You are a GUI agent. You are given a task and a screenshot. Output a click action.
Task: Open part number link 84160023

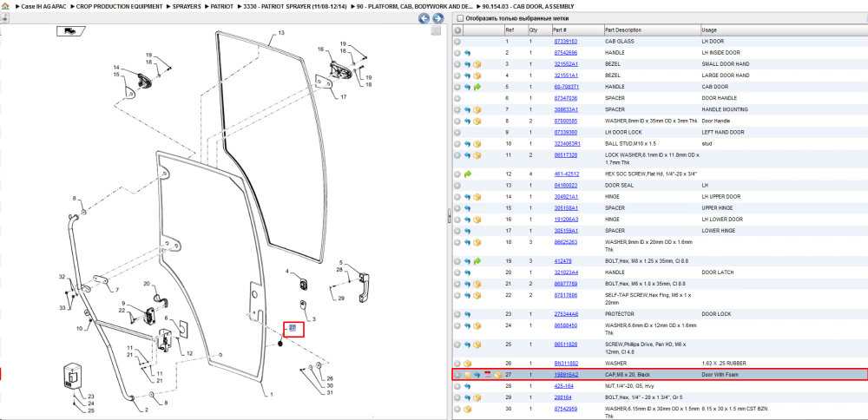(566, 186)
